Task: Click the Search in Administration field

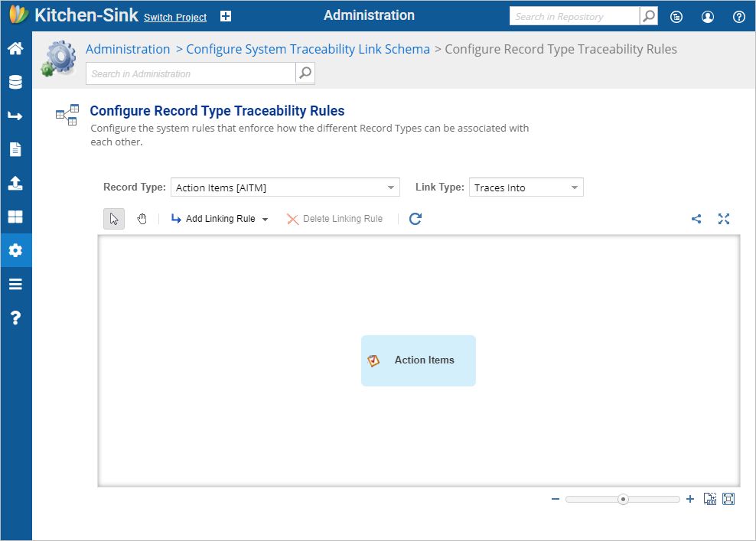Action: pyautogui.click(x=191, y=73)
